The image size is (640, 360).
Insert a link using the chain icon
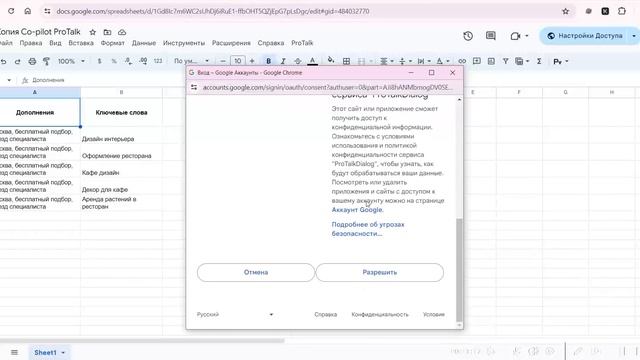(x=462, y=61)
